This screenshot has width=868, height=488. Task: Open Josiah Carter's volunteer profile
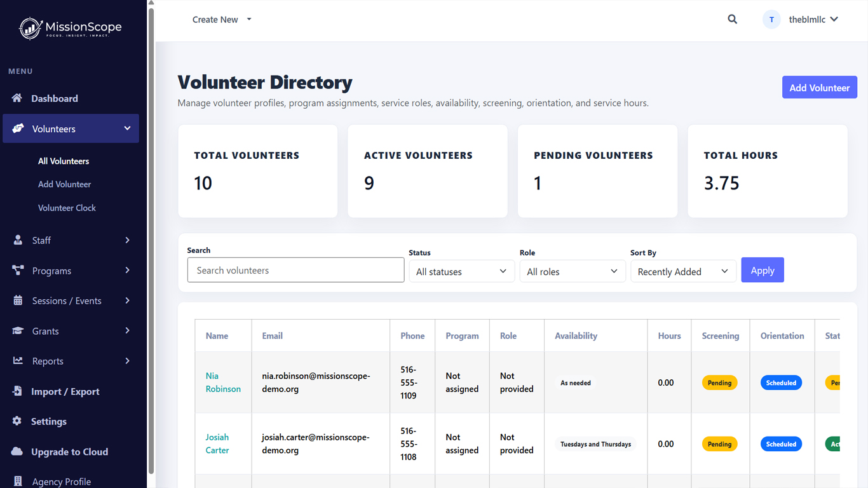(217, 444)
